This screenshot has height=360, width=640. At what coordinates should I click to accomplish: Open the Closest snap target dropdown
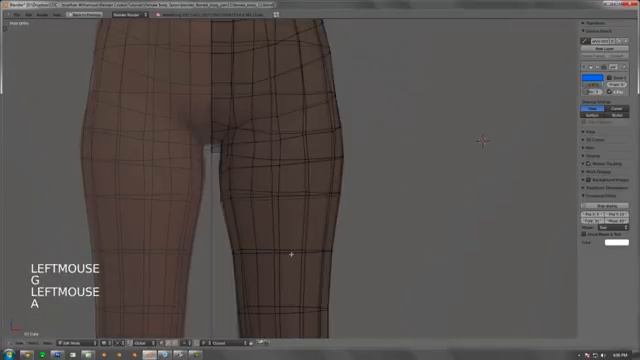[228, 343]
